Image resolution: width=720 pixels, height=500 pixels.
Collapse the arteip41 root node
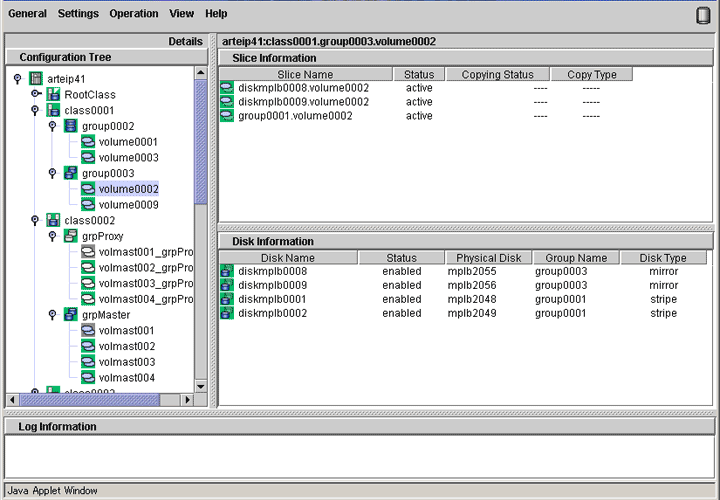[x=17, y=79]
